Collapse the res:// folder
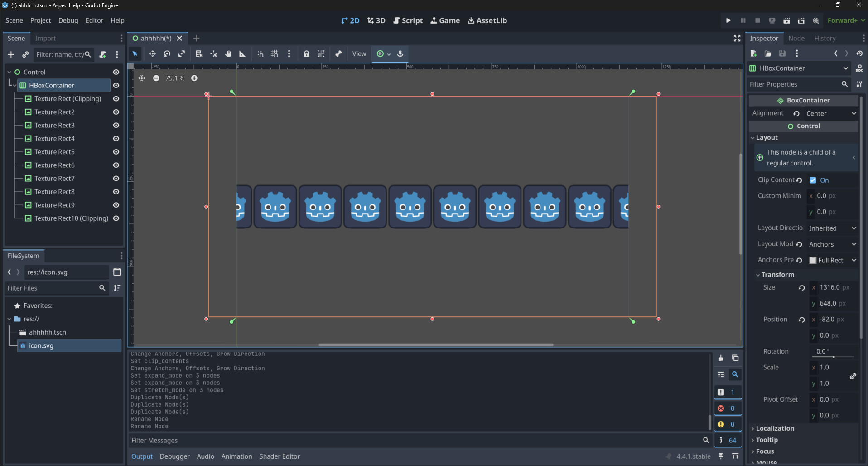Image resolution: width=868 pixels, height=466 pixels. pyautogui.click(x=9, y=319)
